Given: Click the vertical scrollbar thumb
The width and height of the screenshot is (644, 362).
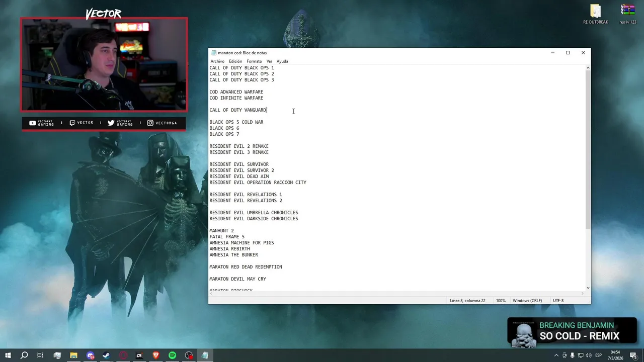Looking at the screenshot, I should pyautogui.click(x=588, y=150).
